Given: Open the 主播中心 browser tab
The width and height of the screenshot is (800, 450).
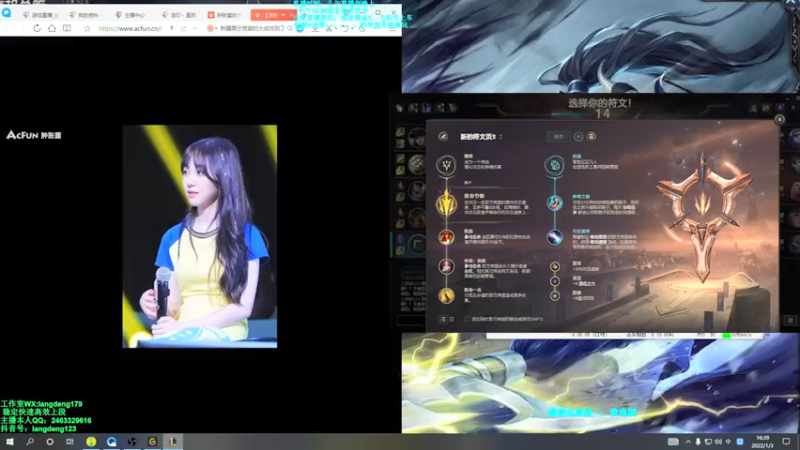Looking at the screenshot, I should 131,15.
